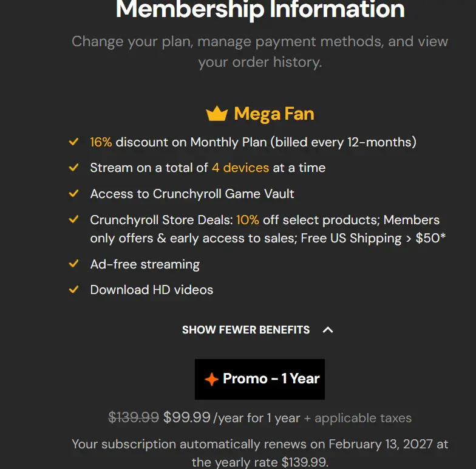Click the Promo – 1 Year badge
The height and width of the screenshot is (469, 476).
coord(260,379)
